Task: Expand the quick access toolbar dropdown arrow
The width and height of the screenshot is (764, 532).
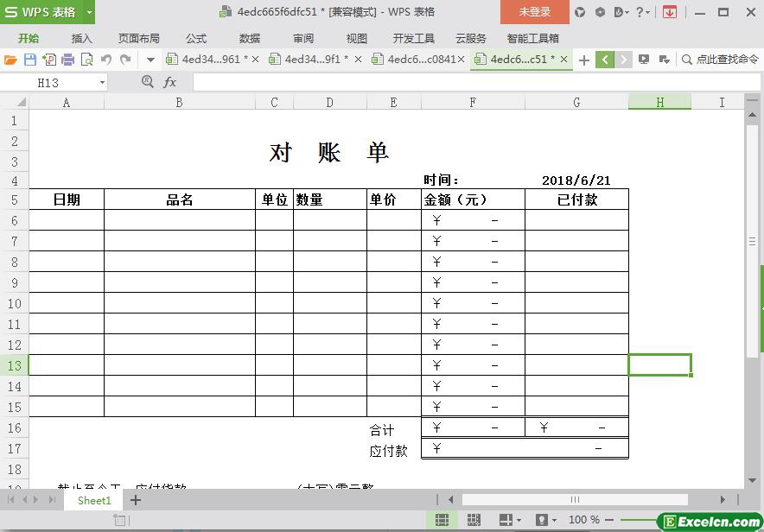Action: click(x=150, y=60)
